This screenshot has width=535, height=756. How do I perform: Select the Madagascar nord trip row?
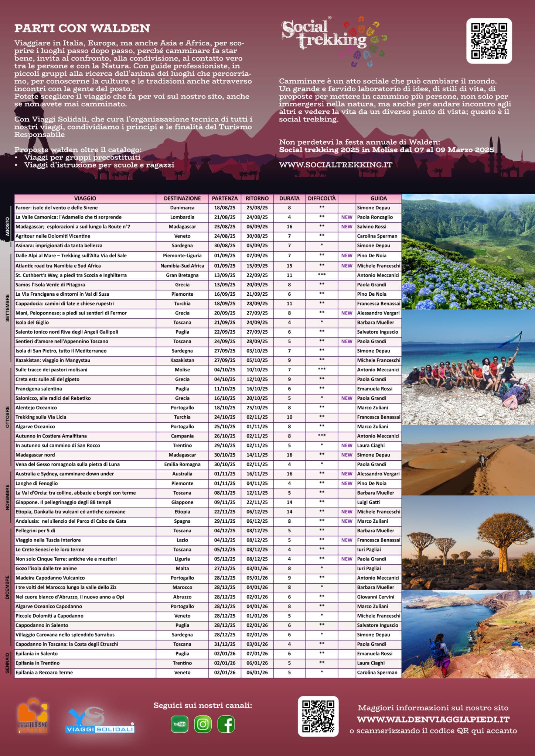[x=85, y=455]
